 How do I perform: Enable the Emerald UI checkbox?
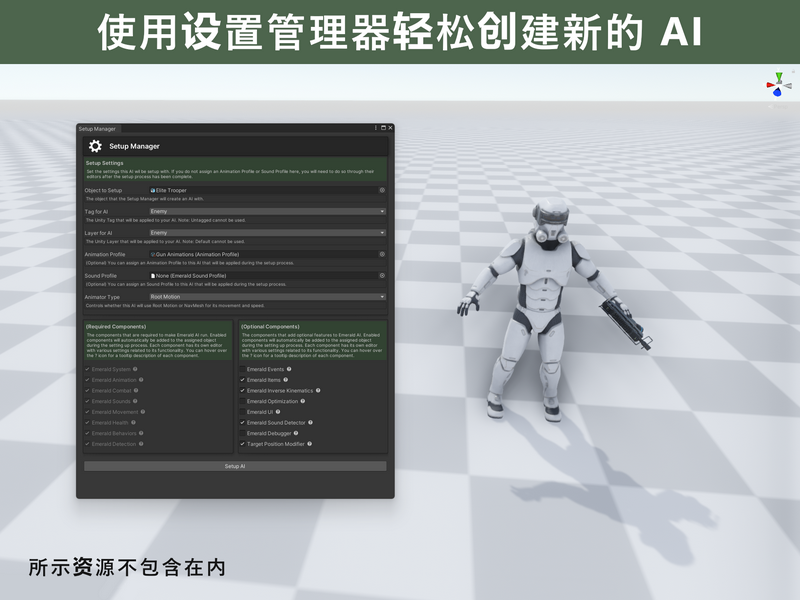[243, 412]
